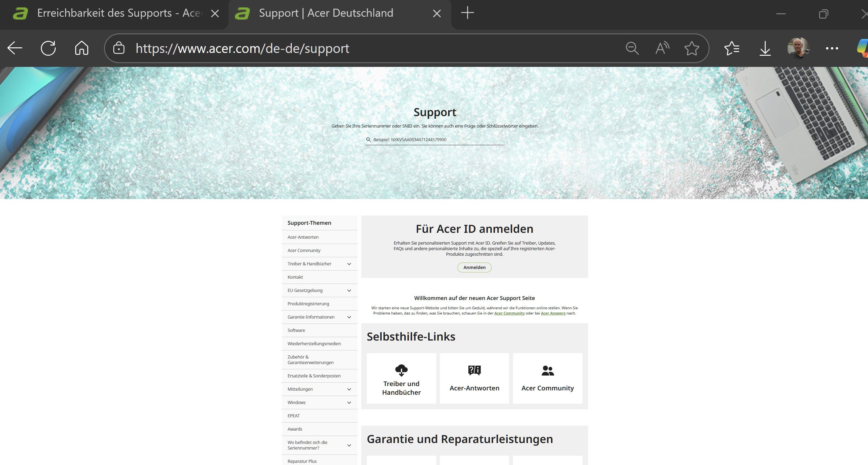This screenshot has height=465, width=868.
Task: Open the Acer Answers link
Action: (553, 313)
